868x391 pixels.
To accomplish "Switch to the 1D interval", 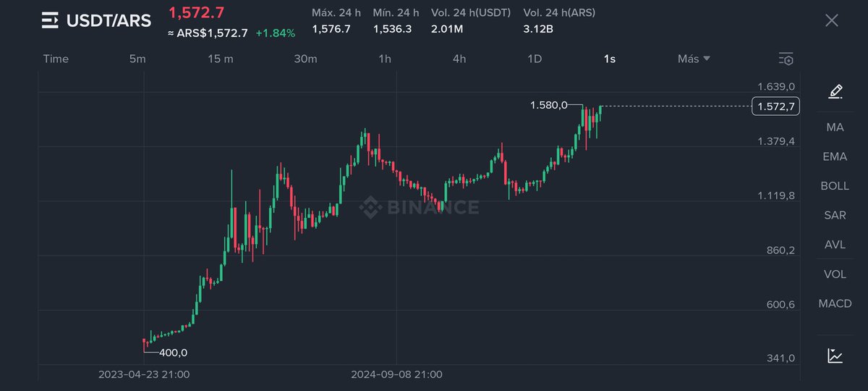I will pos(535,59).
